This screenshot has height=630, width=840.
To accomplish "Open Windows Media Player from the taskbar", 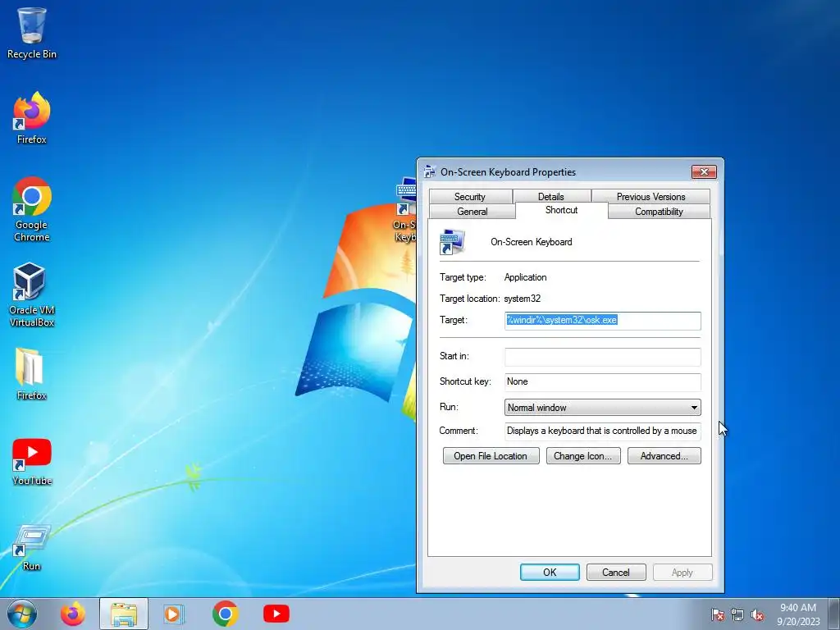I will pyautogui.click(x=173, y=614).
